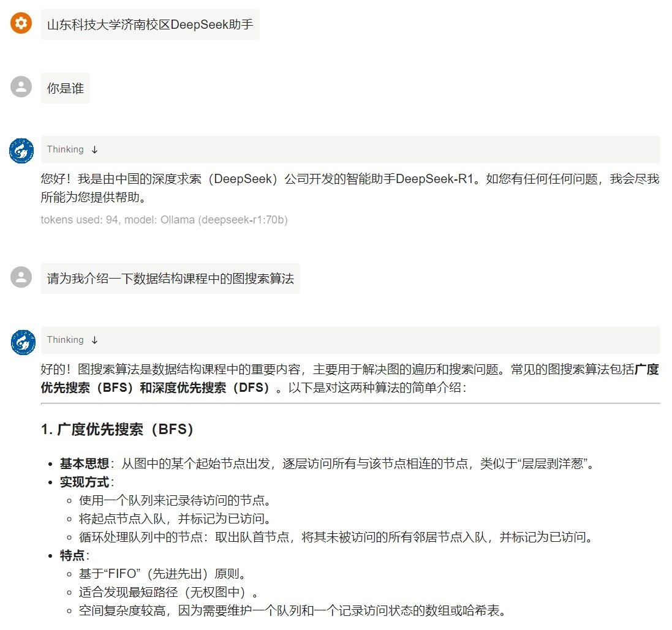Click the "基于FIFO（先进先出）原则" sub-bullet
Image resolution: width=672 pixels, height=630 pixels.
tap(162, 574)
